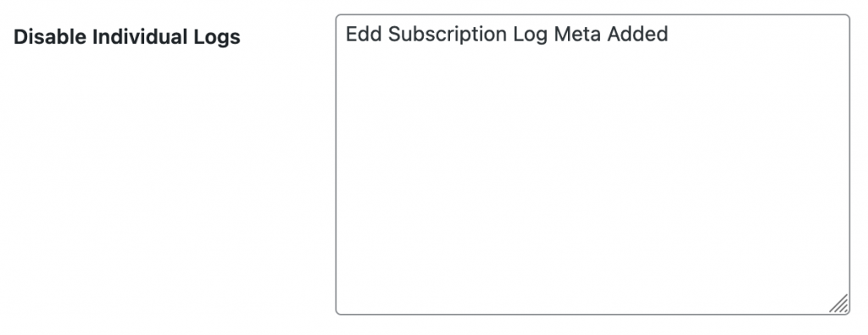Click the space between "Log" and "Meta"

click(x=551, y=34)
